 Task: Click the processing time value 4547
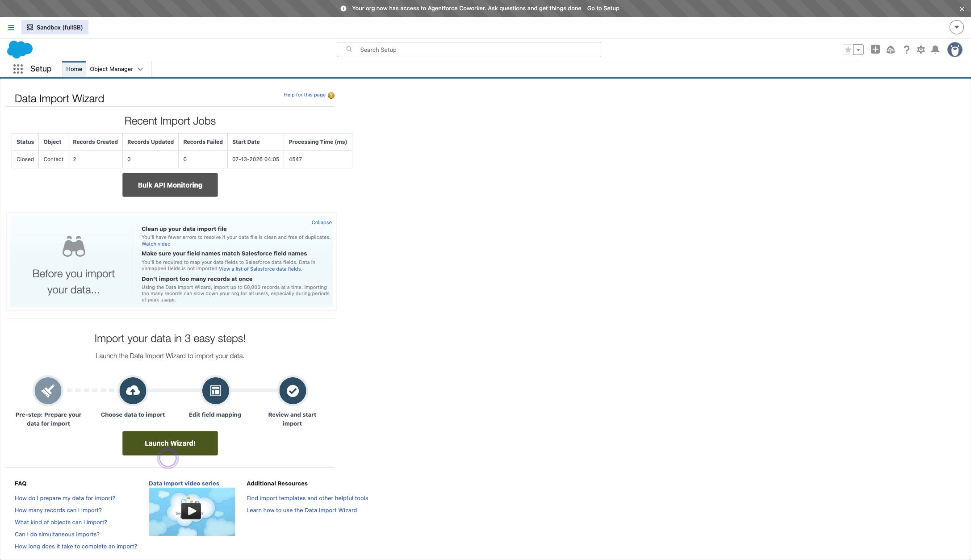pos(318,159)
